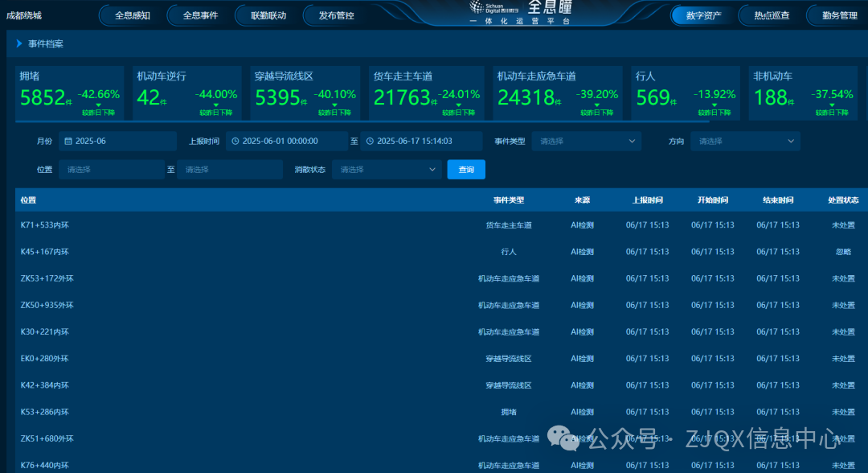Open the 事件类型 dropdown
The image size is (868, 473).
click(586, 142)
